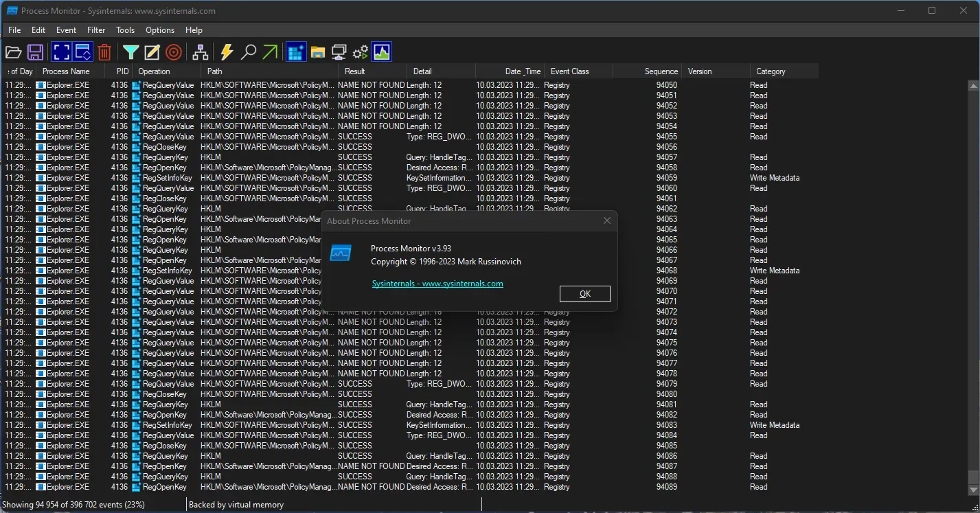Click the Explorer.EXE icon in row 94068
This screenshot has width=980, height=513.
(x=41, y=271)
